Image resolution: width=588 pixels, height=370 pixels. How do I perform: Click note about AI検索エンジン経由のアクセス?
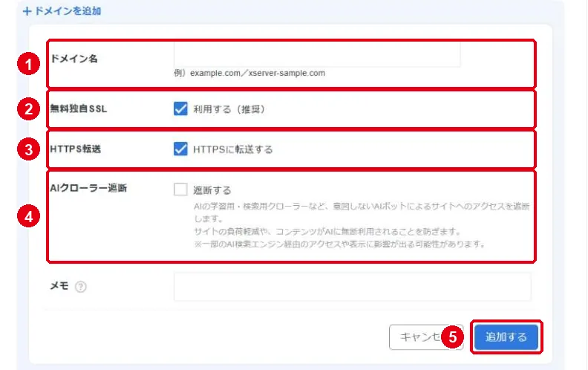tap(339, 244)
